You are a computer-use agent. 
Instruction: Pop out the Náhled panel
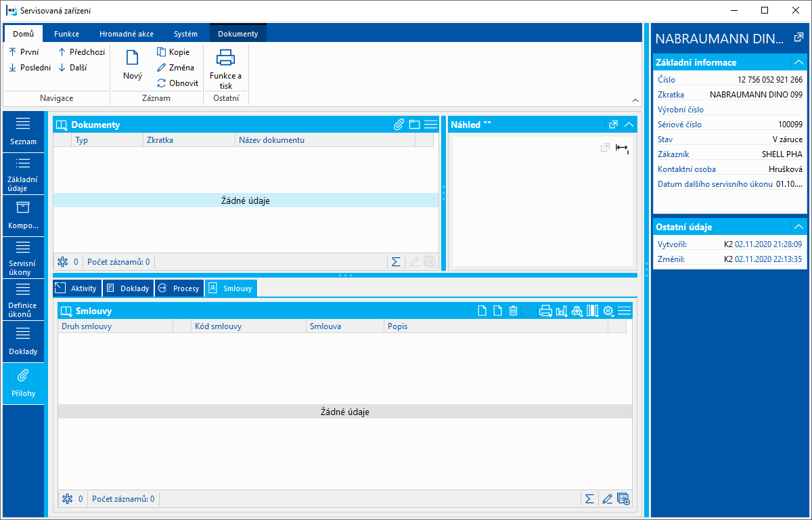click(x=613, y=125)
